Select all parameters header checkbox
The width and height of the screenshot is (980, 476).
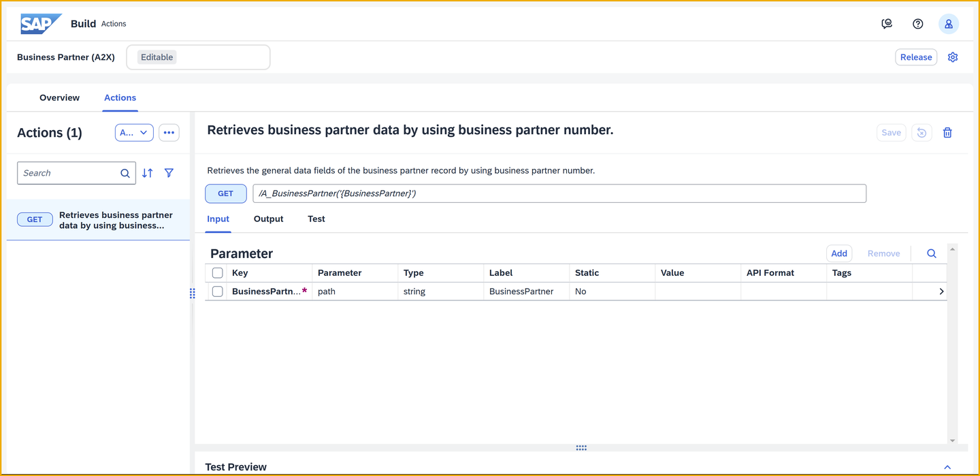coord(218,273)
